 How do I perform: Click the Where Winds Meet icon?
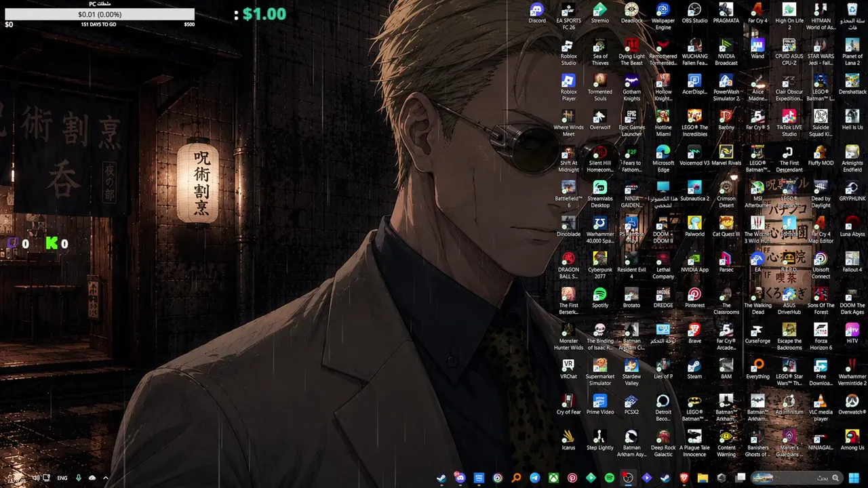pyautogui.click(x=568, y=123)
